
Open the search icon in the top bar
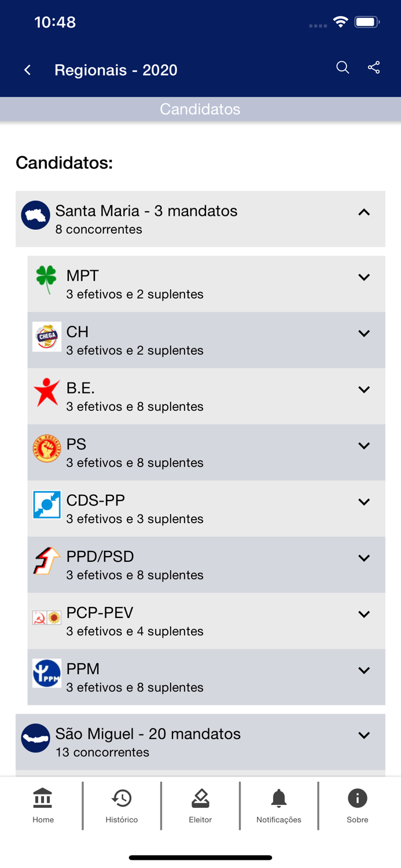(342, 68)
